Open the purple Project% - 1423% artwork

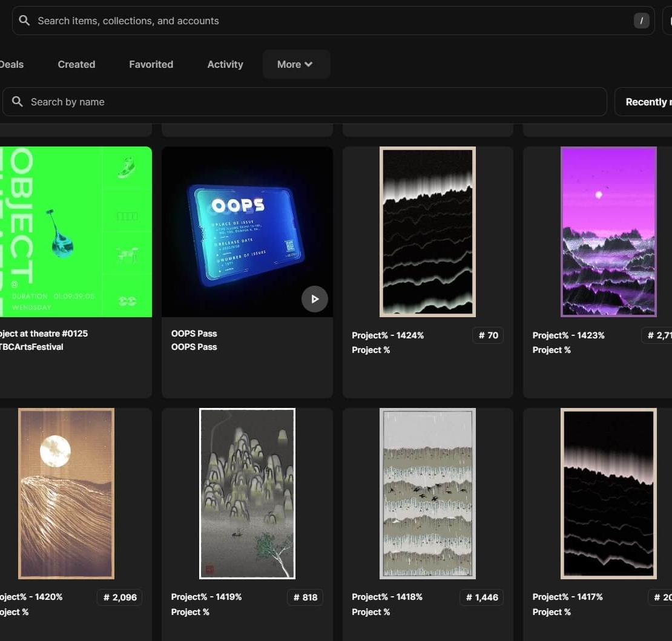point(608,231)
